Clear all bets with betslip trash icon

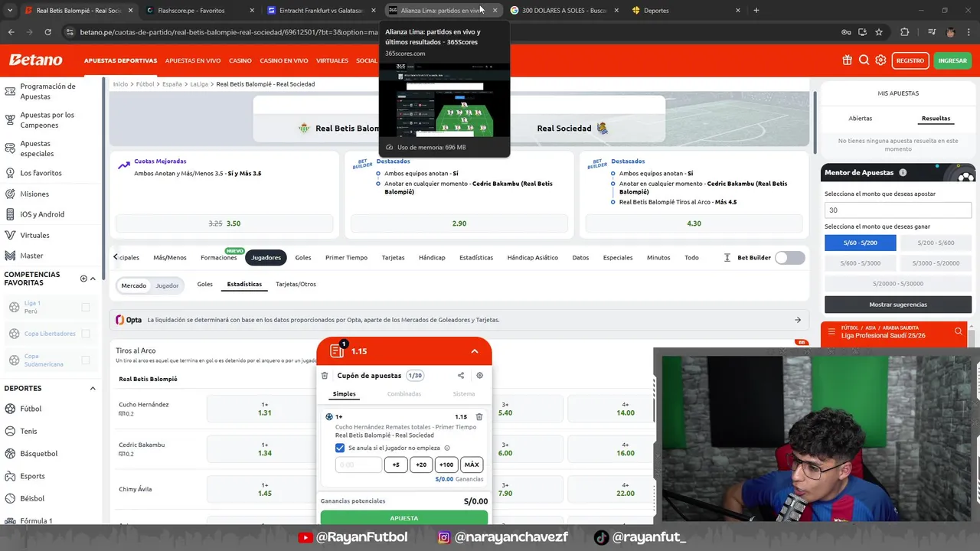(x=325, y=376)
